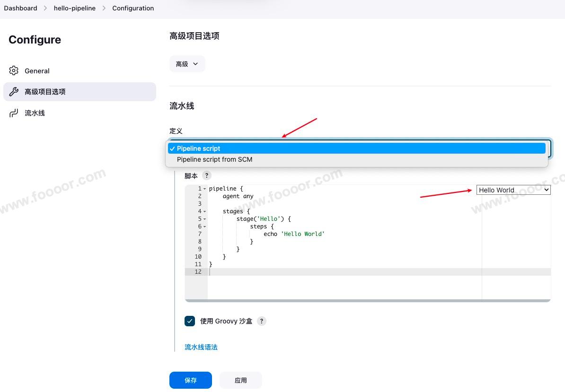This screenshot has width=565, height=392.
Task: Collapse code fold arrow on line 4
Action: point(204,211)
